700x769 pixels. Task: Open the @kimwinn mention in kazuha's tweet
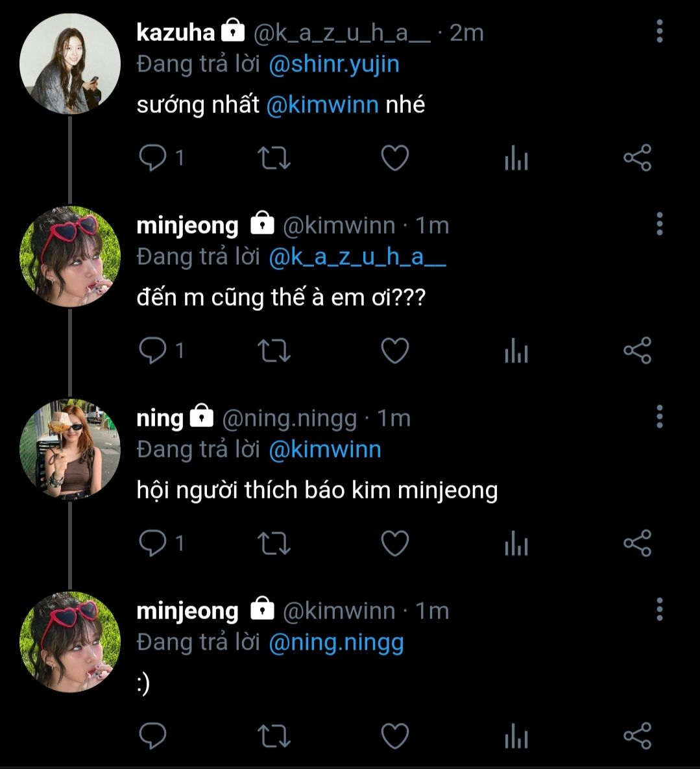tap(322, 105)
